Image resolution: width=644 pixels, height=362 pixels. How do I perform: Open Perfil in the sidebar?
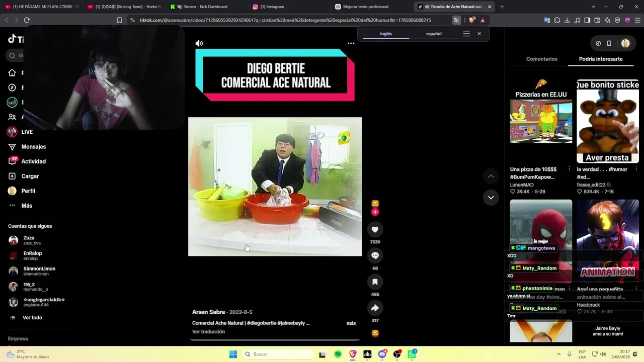pyautogui.click(x=22, y=191)
